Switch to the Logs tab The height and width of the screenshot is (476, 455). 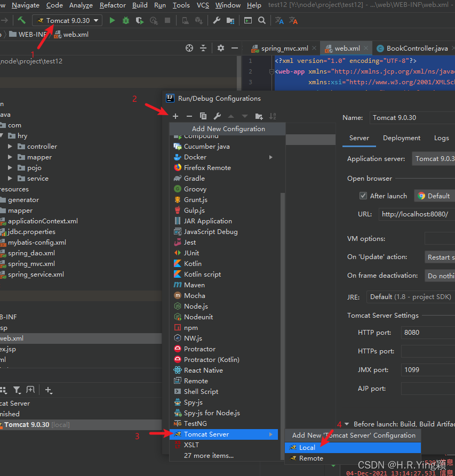point(441,138)
